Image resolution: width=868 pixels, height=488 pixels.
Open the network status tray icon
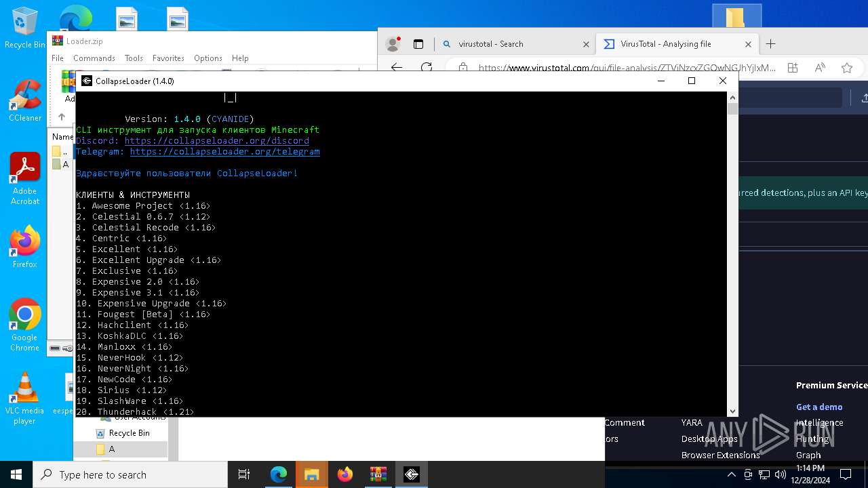[764, 474]
